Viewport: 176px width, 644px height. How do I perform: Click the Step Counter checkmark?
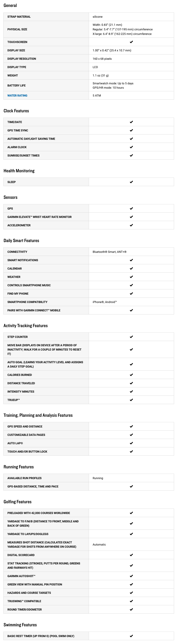(x=131, y=337)
